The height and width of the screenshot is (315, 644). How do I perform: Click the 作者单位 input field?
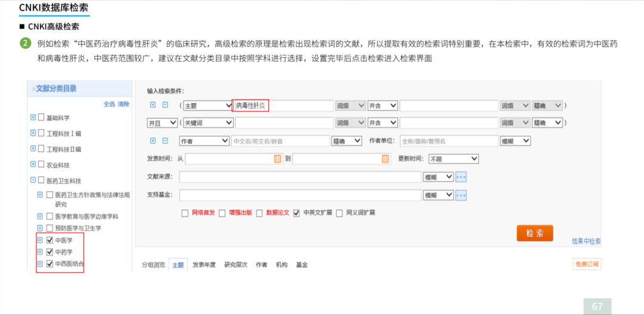449,141
